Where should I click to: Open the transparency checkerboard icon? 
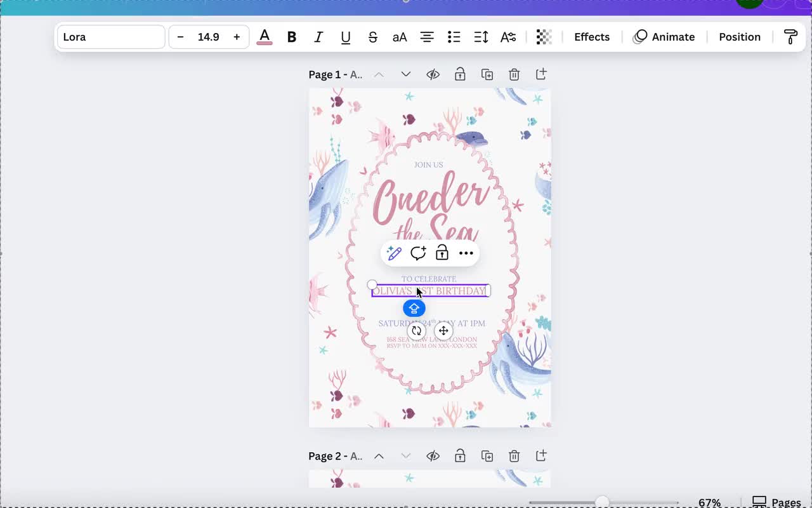(x=544, y=37)
